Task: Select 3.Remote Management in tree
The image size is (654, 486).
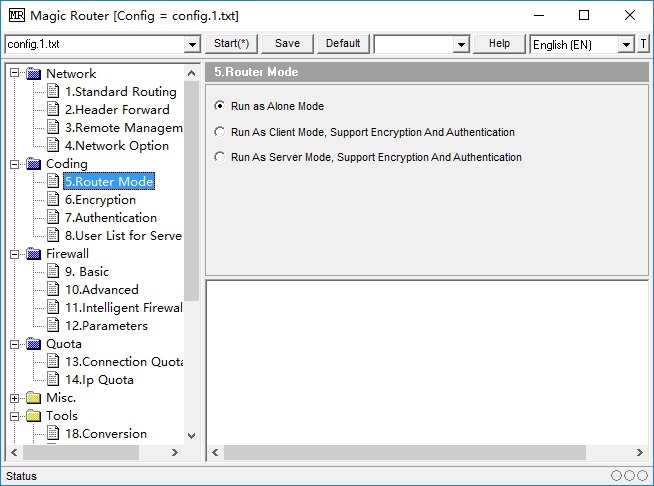Action: (123, 127)
